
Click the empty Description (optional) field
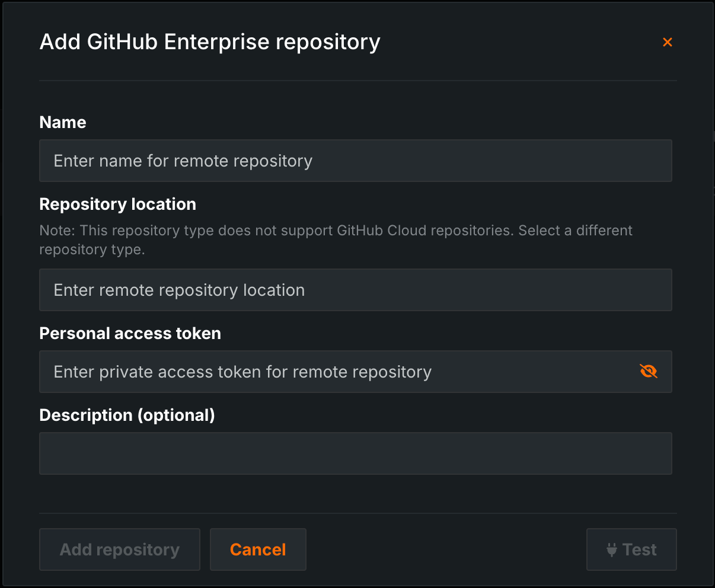(x=356, y=453)
